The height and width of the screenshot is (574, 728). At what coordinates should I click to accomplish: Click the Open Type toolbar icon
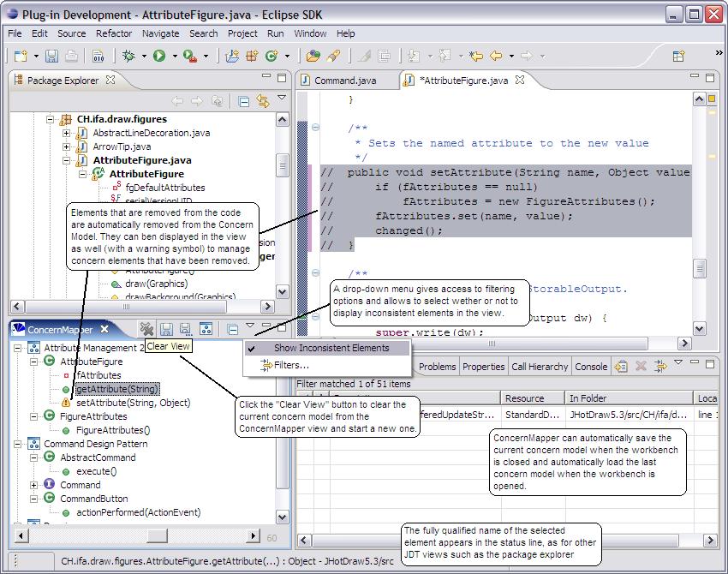(313, 57)
